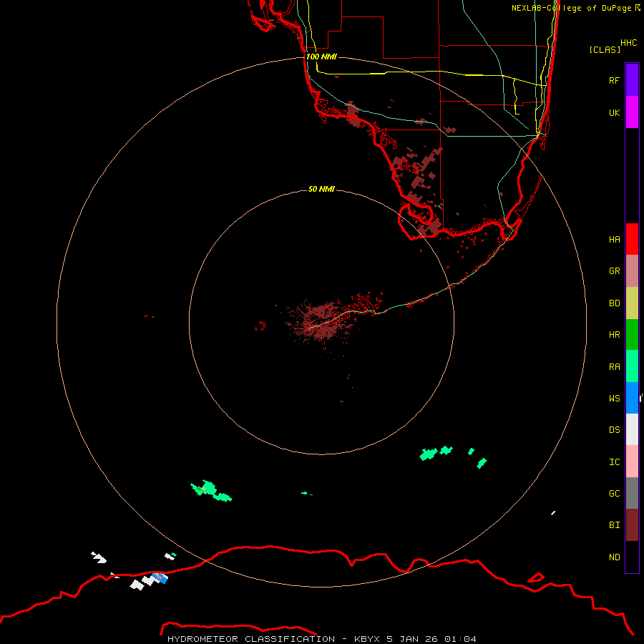Click the IC ice crystals pink swatch

tap(632, 462)
